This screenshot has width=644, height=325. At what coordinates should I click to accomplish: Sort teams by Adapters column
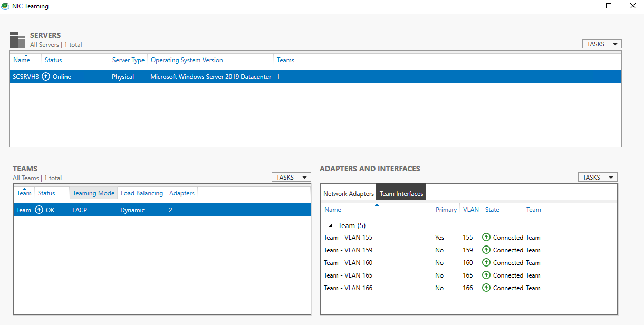tap(182, 193)
